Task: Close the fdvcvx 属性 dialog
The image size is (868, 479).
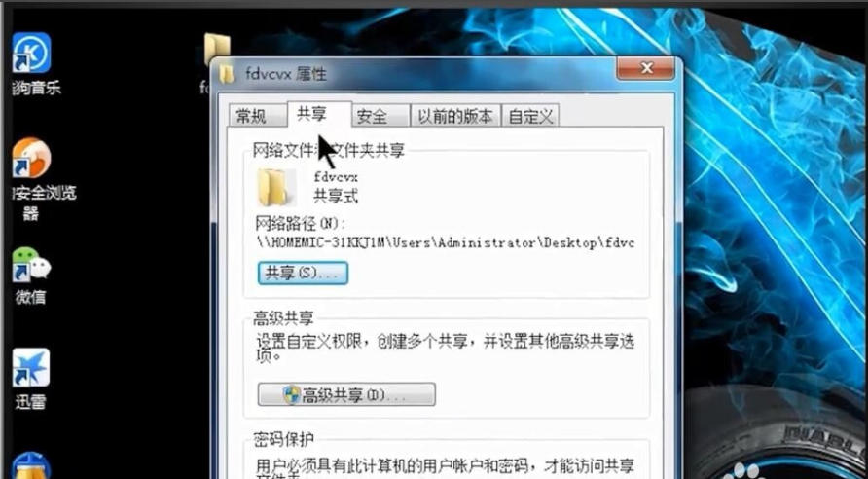Action: coord(645,69)
